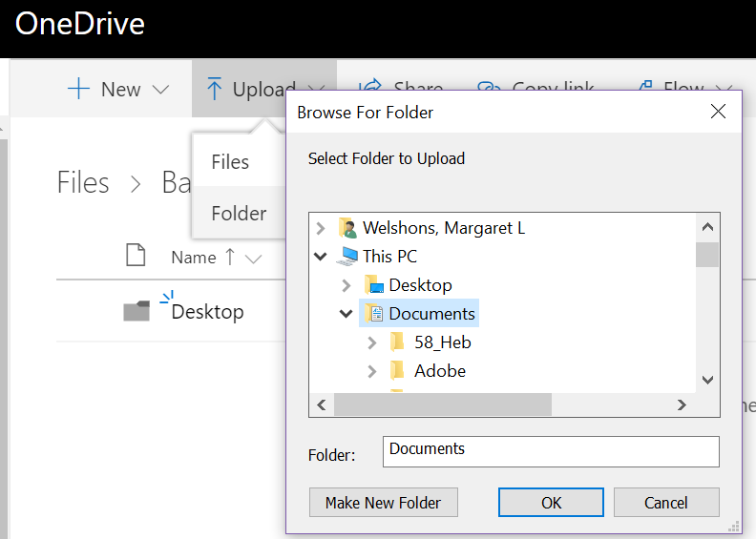
Task: Click the horizontal scrollbar right arrow
Action: [x=682, y=405]
